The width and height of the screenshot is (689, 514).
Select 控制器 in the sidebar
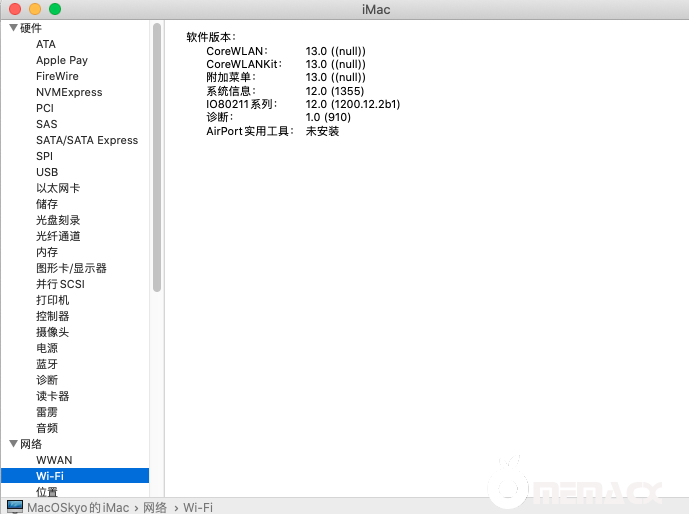pos(53,316)
